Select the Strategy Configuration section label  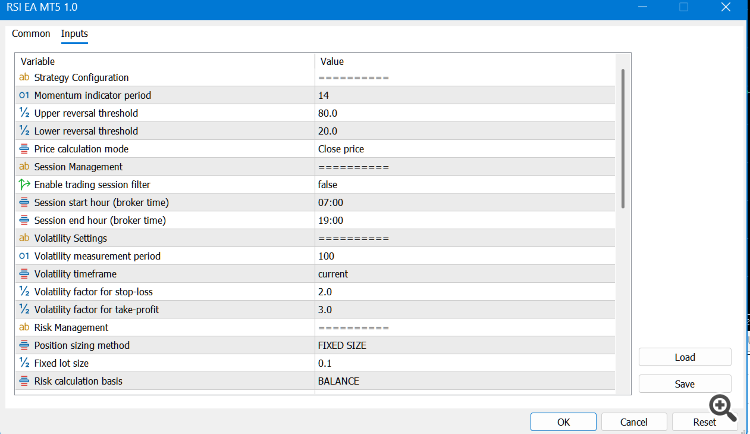81,78
